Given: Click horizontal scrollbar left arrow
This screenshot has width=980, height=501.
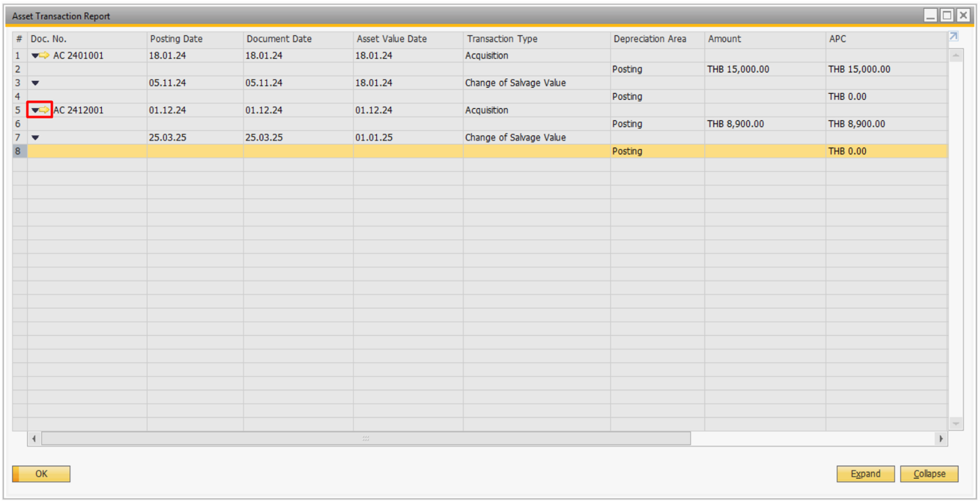Looking at the screenshot, I should point(34,439).
